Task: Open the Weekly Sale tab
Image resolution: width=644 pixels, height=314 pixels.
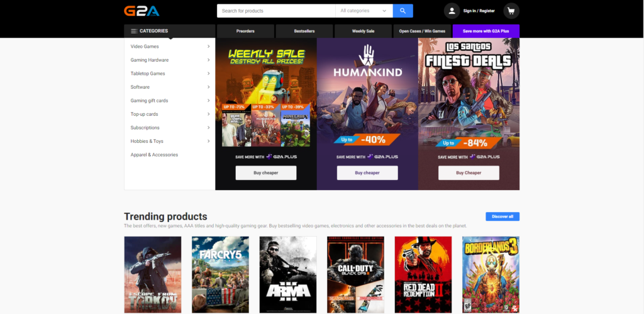Action: [x=363, y=31]
